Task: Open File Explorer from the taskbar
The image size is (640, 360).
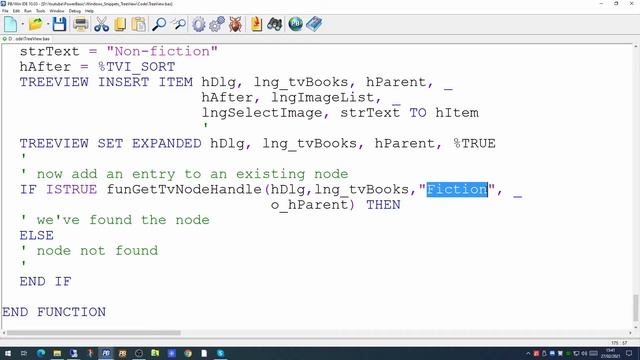Action: [57, 353]
